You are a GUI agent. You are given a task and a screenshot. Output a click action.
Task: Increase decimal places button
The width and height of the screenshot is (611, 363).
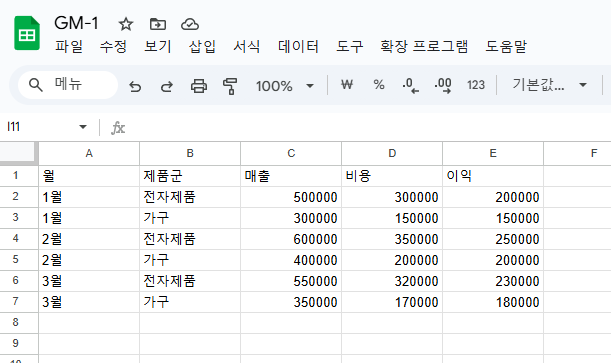(x=443, y=85)
